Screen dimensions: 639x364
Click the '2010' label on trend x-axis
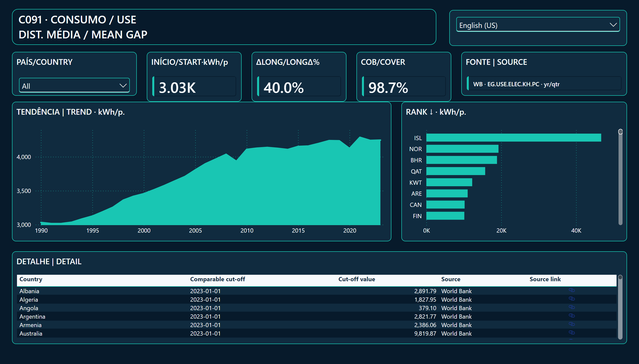[247, 231]
